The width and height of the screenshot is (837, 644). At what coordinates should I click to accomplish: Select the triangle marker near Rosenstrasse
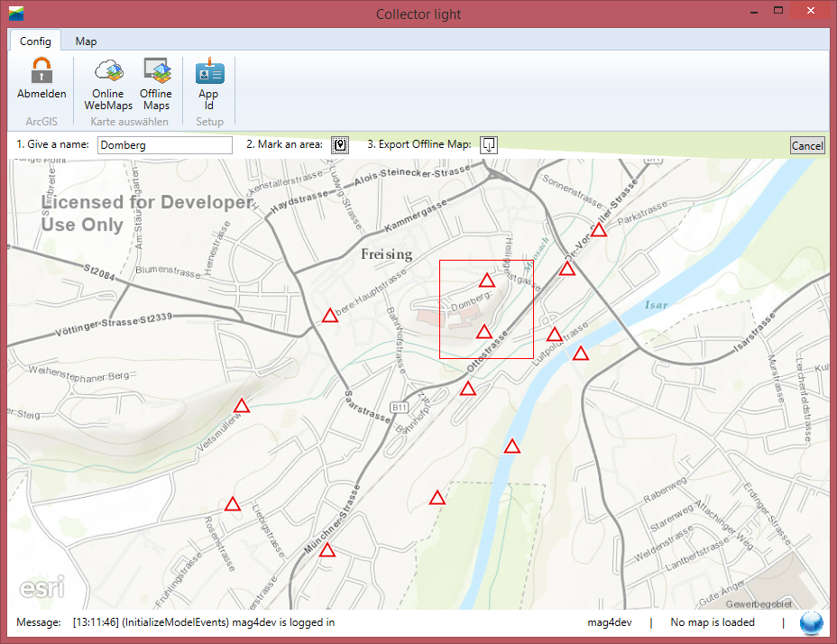click(232, 503)
